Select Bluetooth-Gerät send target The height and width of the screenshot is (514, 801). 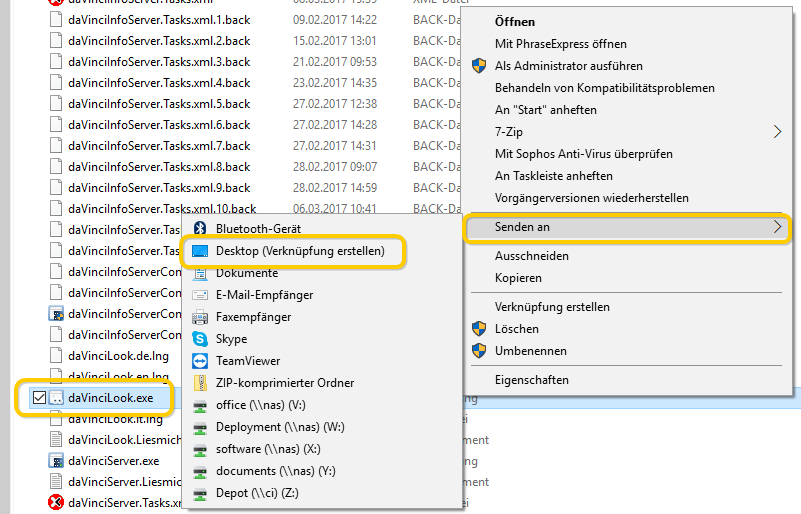(x=258, y=229)
